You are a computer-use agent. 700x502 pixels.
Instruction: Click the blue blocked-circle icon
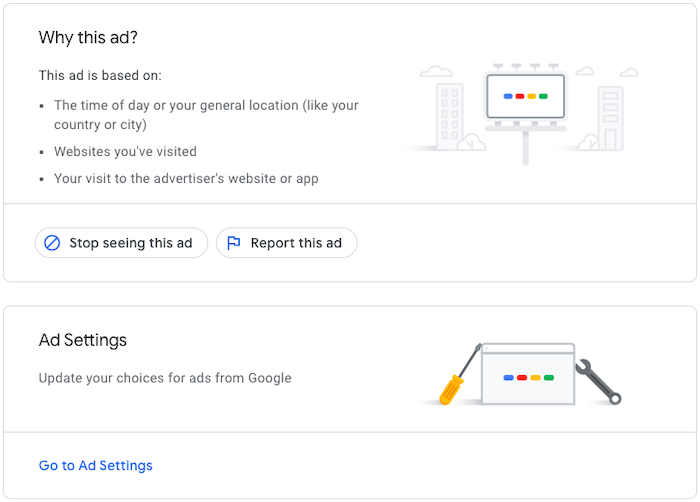click(x=52, y=243)
